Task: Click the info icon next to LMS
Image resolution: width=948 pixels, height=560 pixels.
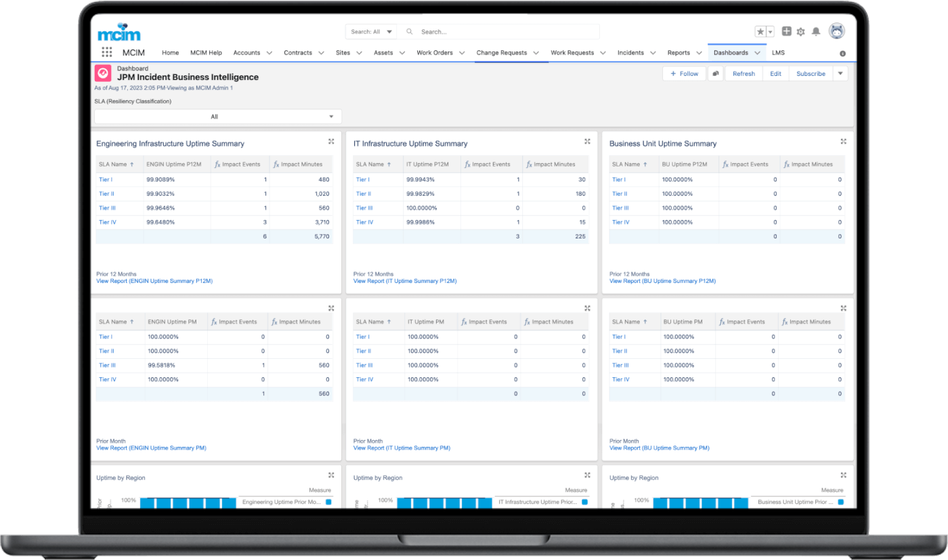Action: (842, 53)
